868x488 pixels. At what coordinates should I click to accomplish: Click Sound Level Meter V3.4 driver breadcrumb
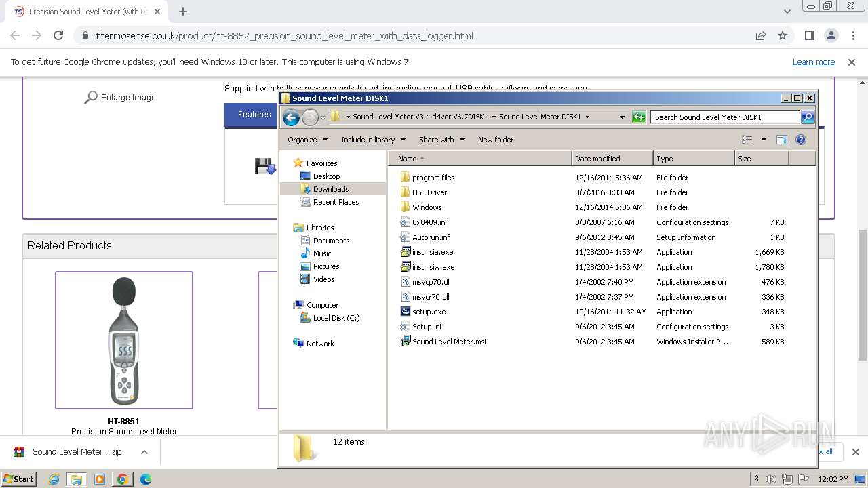420,117
